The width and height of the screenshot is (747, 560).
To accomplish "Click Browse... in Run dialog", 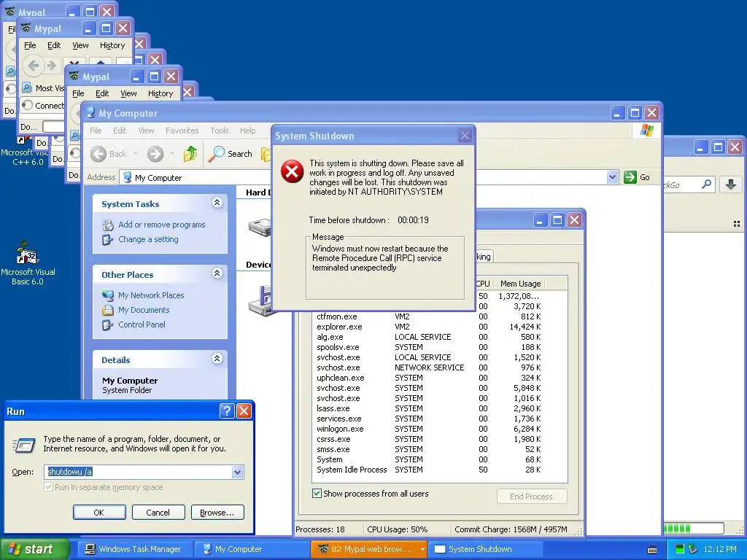I will tap(217, 513).
